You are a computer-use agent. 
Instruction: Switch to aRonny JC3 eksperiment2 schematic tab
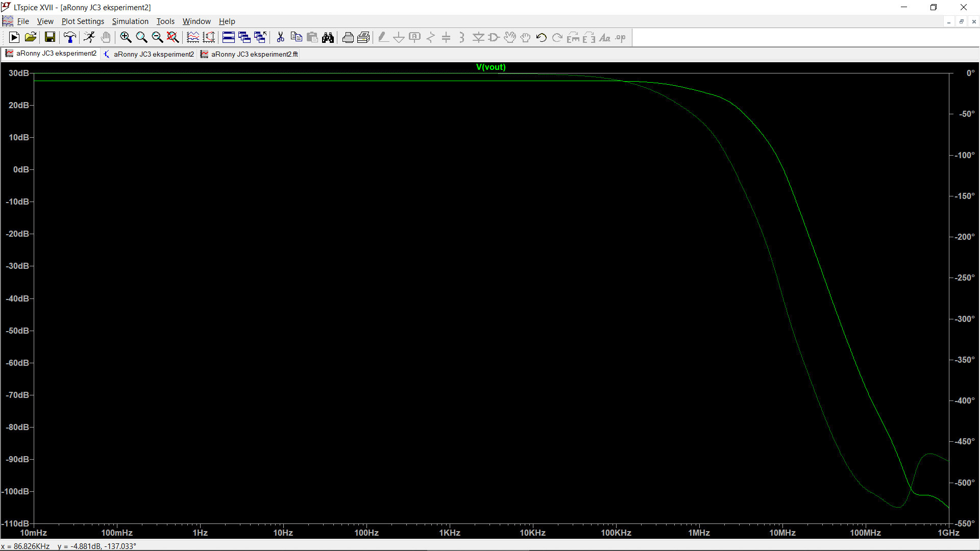149,54
